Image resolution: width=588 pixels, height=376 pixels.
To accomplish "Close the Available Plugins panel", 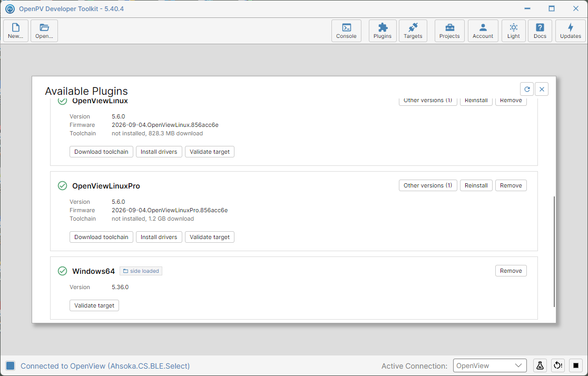I will [542, 89].
